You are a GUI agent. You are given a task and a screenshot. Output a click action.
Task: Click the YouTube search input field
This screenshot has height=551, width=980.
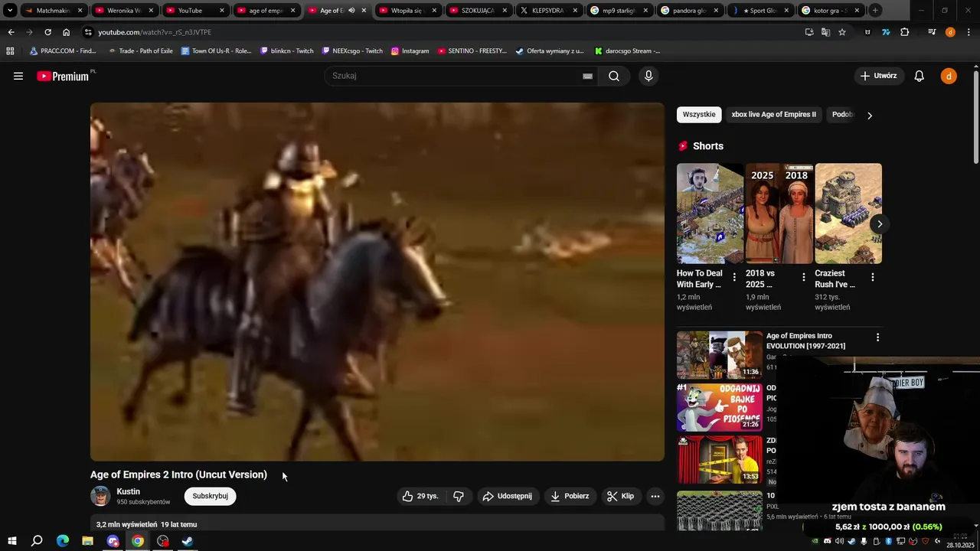[455, 76]
